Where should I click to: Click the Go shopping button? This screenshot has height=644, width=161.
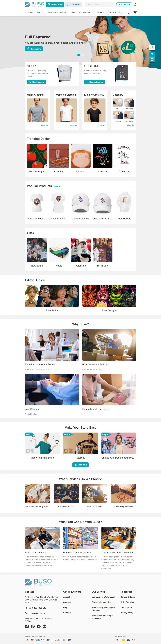click(x=36, y=82)
